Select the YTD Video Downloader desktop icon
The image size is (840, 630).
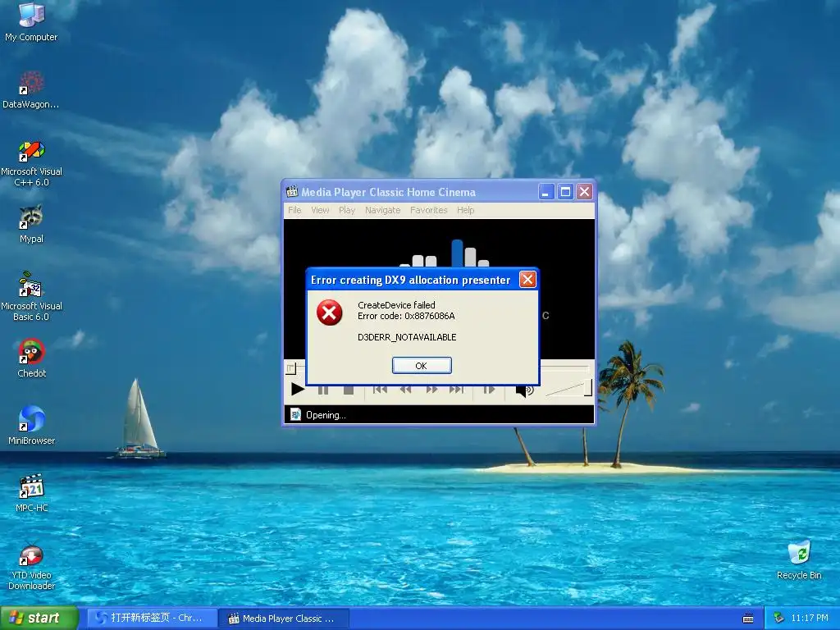coord(31,568)
